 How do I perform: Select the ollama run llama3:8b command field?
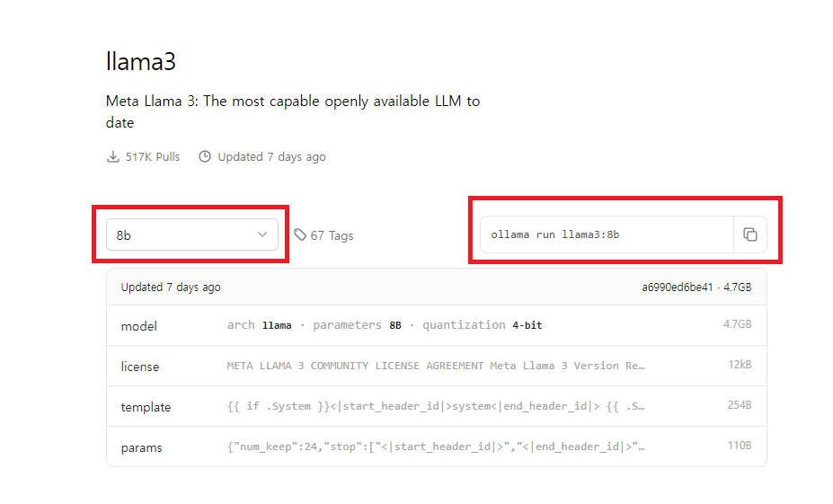[x=607, y=234]
